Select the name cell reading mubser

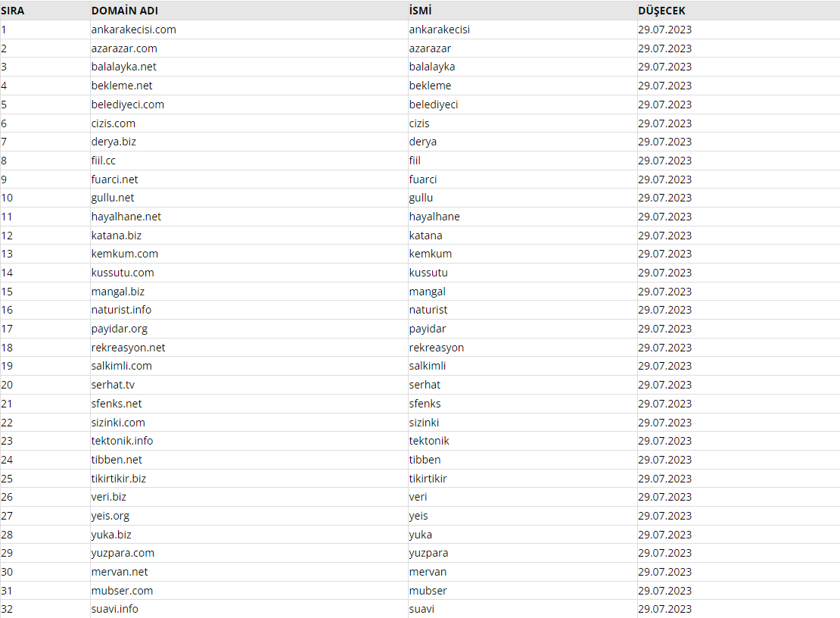pyautogui.click(x=428, y=591)
